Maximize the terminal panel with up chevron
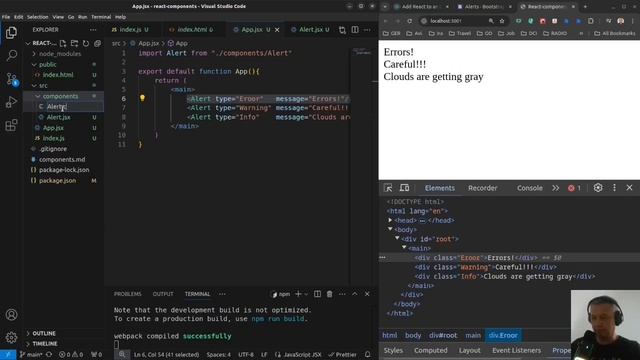The height and width of the screenshot is (360, 640). pyautogui.click(x=355, y=294)
